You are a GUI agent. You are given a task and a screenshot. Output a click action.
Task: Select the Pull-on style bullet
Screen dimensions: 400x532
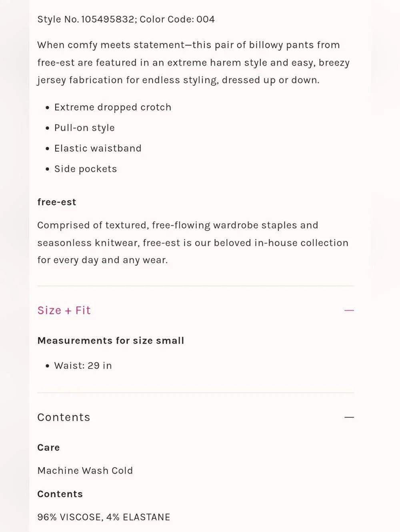84,128
